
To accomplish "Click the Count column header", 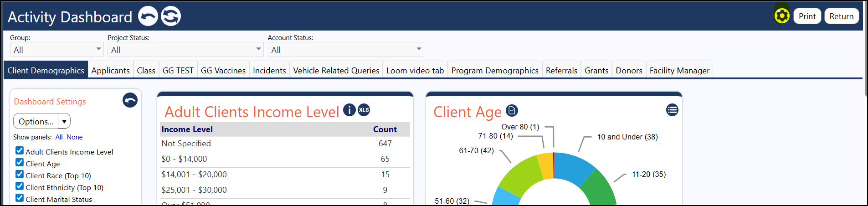I will point(385,129).
